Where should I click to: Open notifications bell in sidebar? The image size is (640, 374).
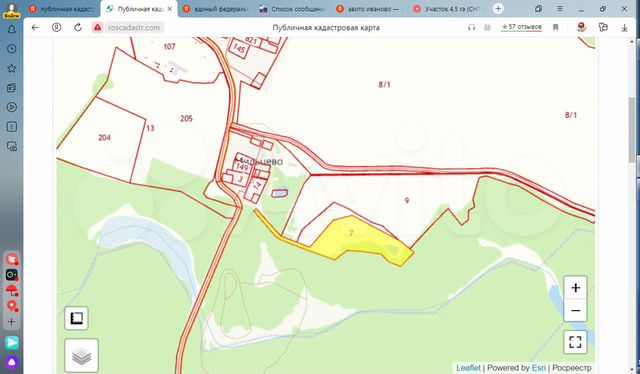click(11, 30)
